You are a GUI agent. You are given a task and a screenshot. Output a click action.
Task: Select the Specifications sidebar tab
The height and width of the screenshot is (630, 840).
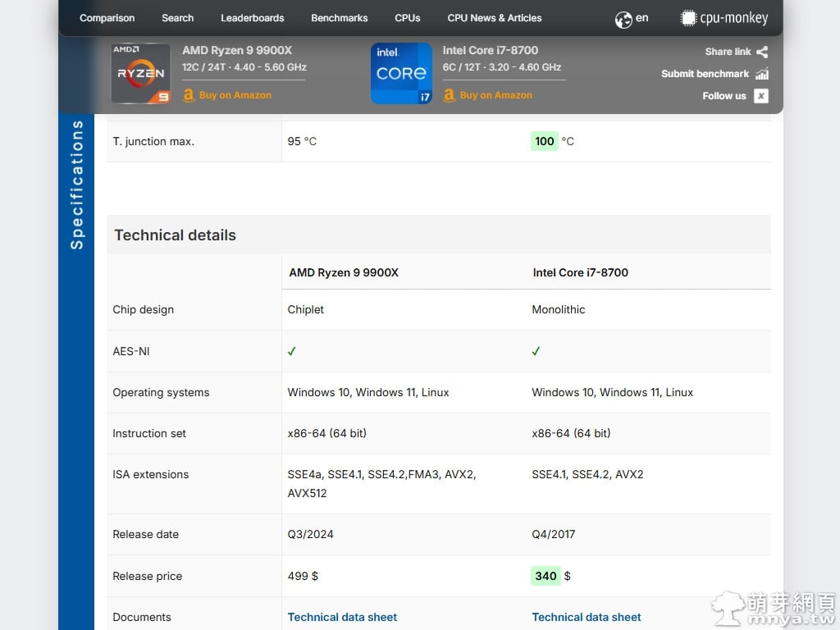pyautogui.click(x=76, y=185)
